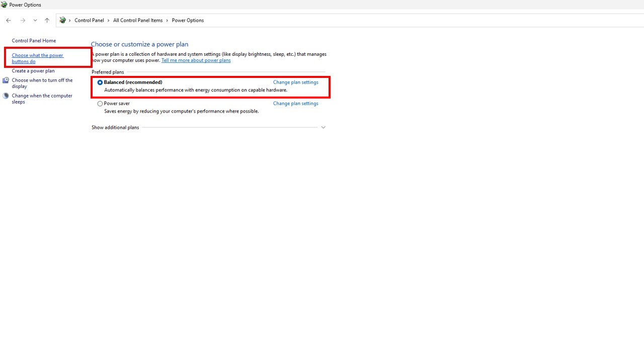This screenshot has width=644, height=362.
Task: Click the power icon in the address bar
Action: pyautogui.click(x=63, y=21)
